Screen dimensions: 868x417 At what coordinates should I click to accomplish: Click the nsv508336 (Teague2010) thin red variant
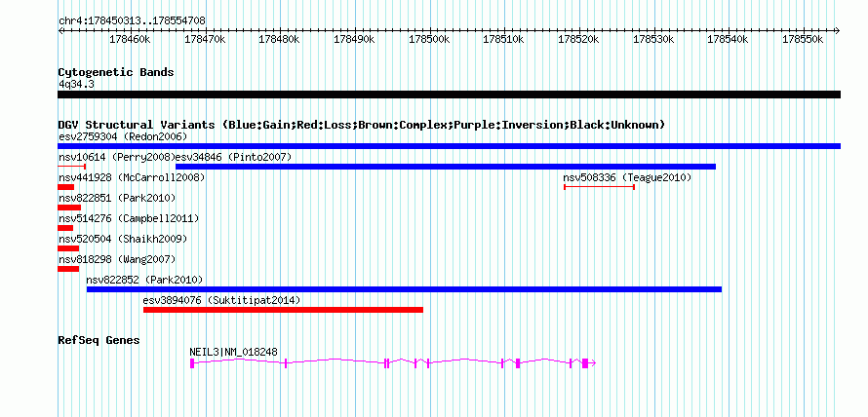click(x=599, y=187)
